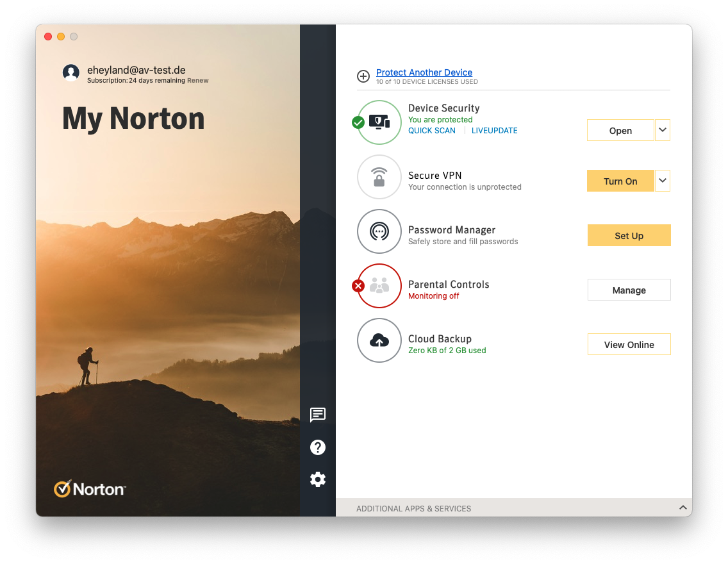This screenshot has height=564, width=728.
Task: Select the Parental Controls family icon
Action: [379, 286]
